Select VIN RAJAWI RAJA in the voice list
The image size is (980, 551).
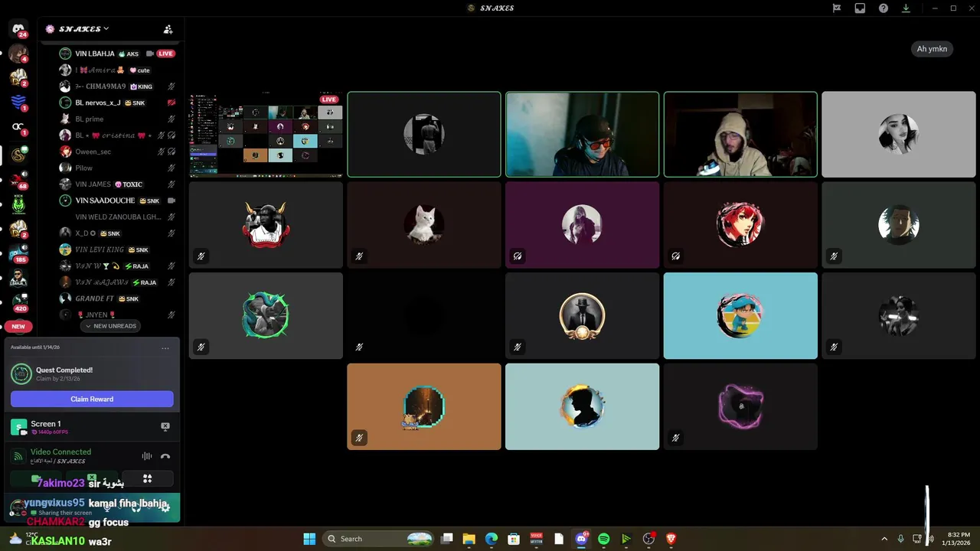point(119,282)
